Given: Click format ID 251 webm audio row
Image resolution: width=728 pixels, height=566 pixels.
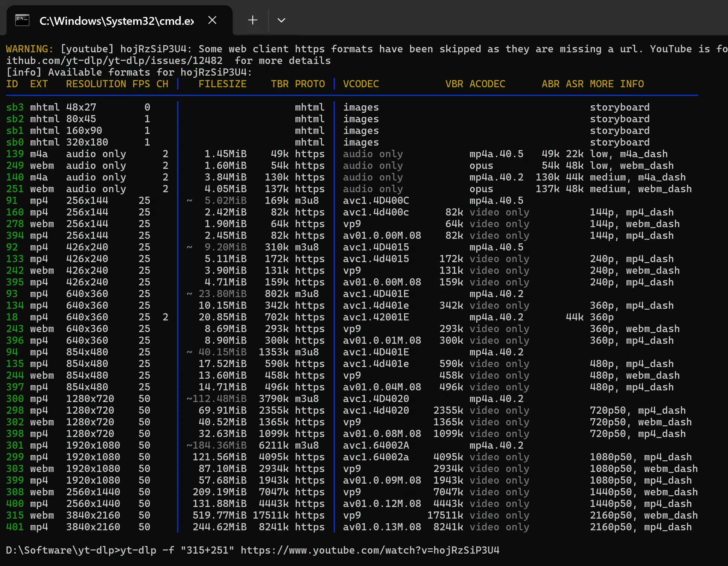Looking at the screenshot, I should pos(15,189).
